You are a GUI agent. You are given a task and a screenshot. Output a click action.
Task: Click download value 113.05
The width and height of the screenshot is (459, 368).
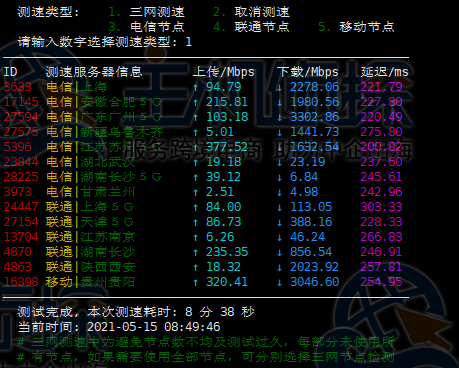[x=311, y=207]
